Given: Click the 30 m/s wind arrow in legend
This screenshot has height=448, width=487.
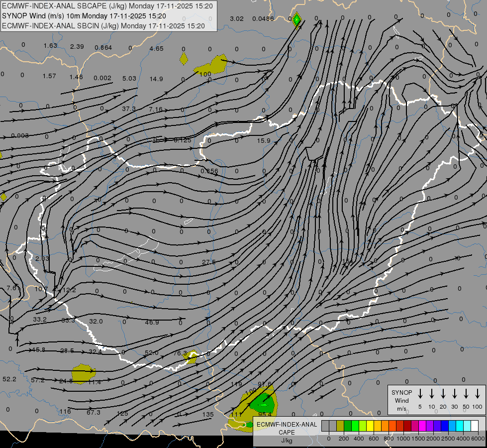Looking at the screenshot, I should 454,394.
